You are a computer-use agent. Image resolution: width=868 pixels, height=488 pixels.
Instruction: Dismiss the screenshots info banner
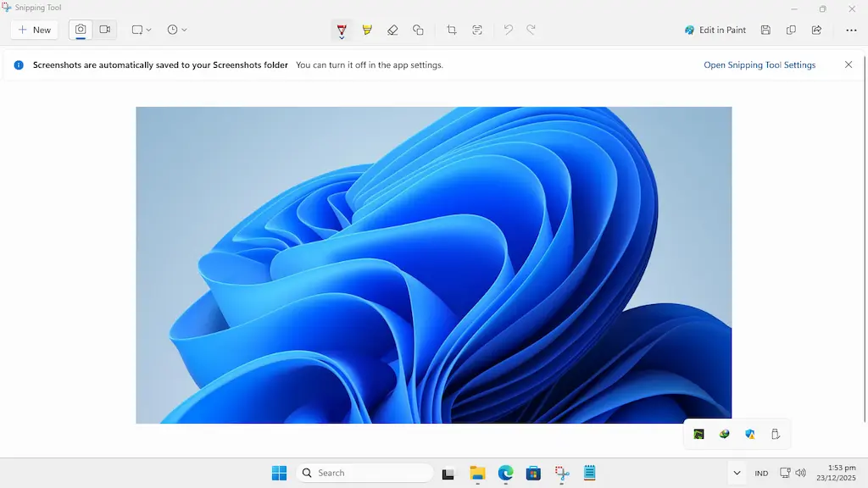848,64
